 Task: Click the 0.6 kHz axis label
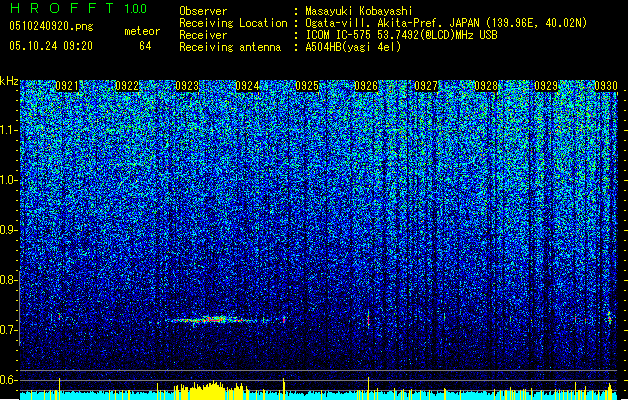(x=9, y=380)
